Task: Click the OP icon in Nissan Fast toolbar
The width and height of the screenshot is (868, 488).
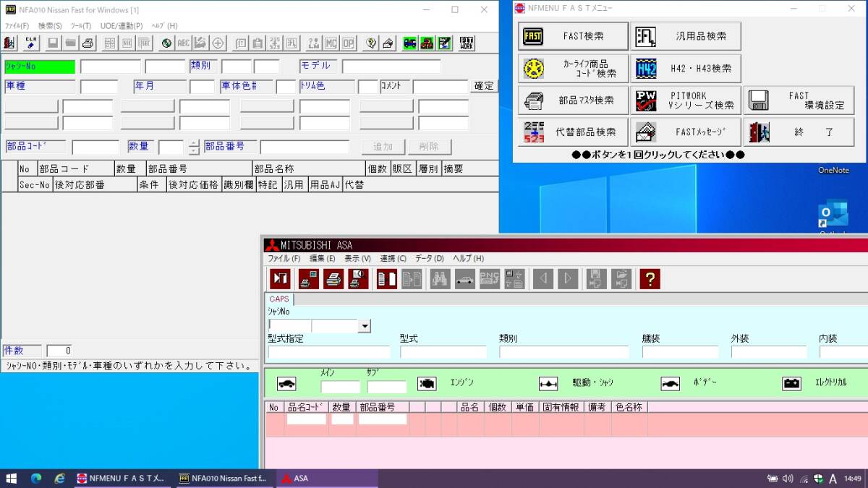Action: point(349,43)
